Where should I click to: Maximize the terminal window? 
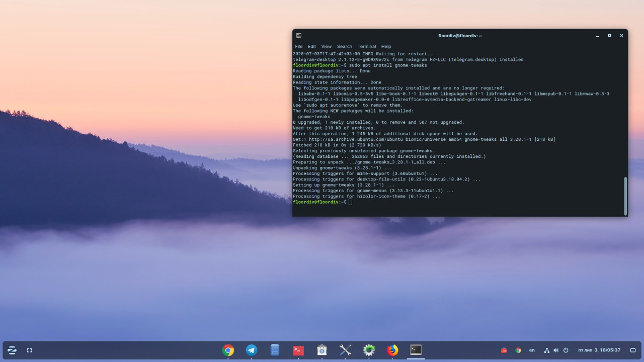click(x=609, y=36)
